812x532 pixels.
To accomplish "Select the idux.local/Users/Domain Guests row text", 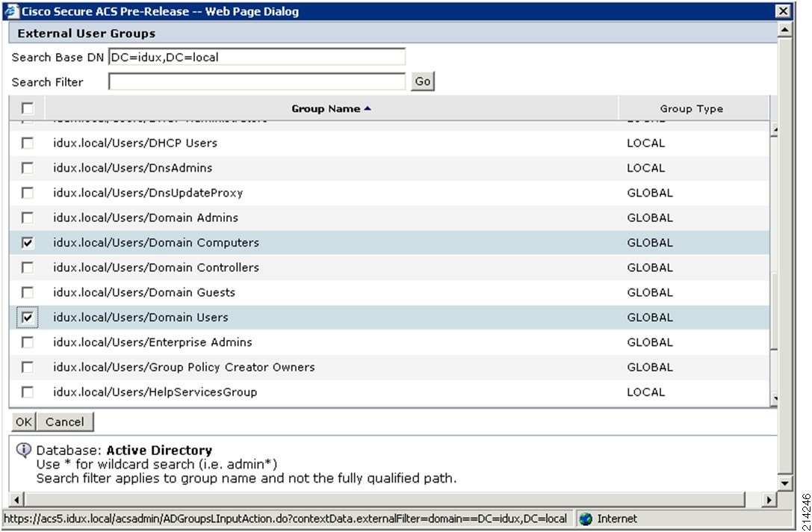I will pos(144,292).
